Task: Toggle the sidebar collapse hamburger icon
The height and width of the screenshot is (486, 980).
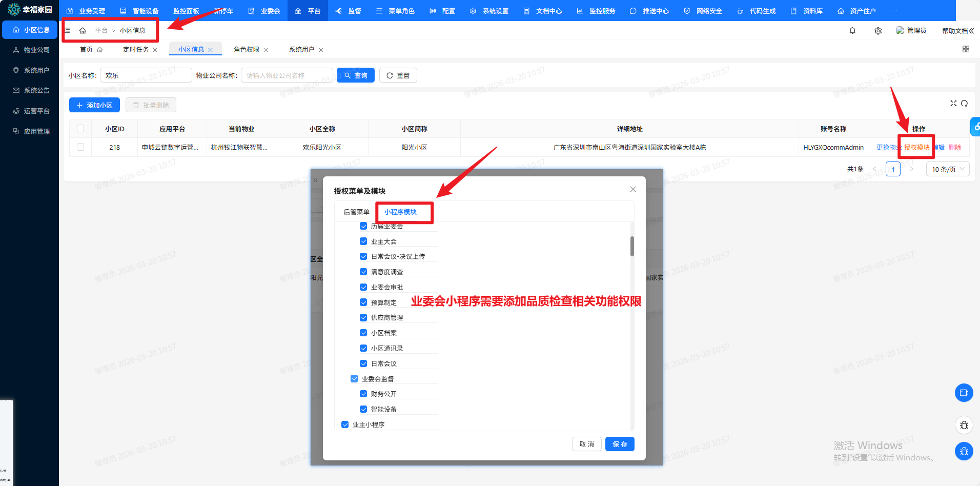Action: tap(67, 31)
